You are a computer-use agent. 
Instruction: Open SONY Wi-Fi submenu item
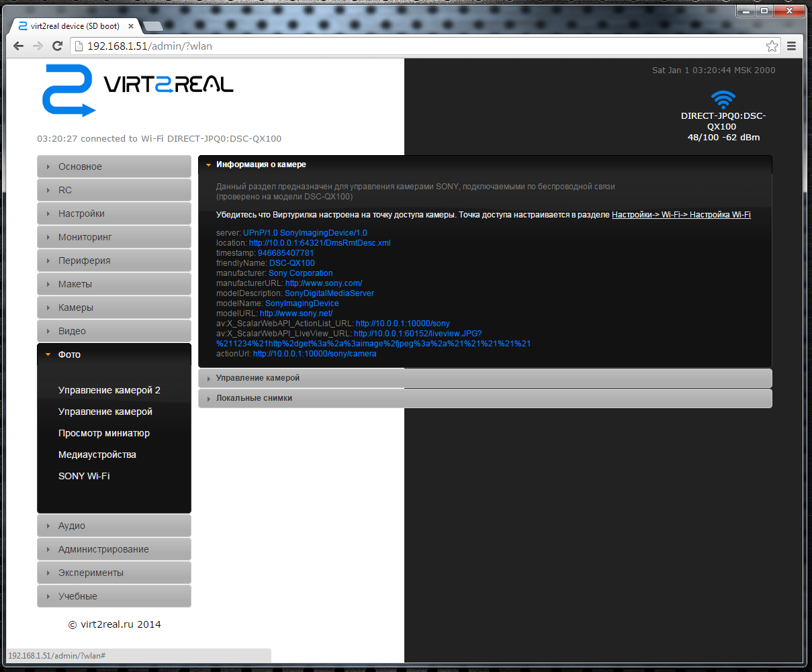(x=84, y=476)
